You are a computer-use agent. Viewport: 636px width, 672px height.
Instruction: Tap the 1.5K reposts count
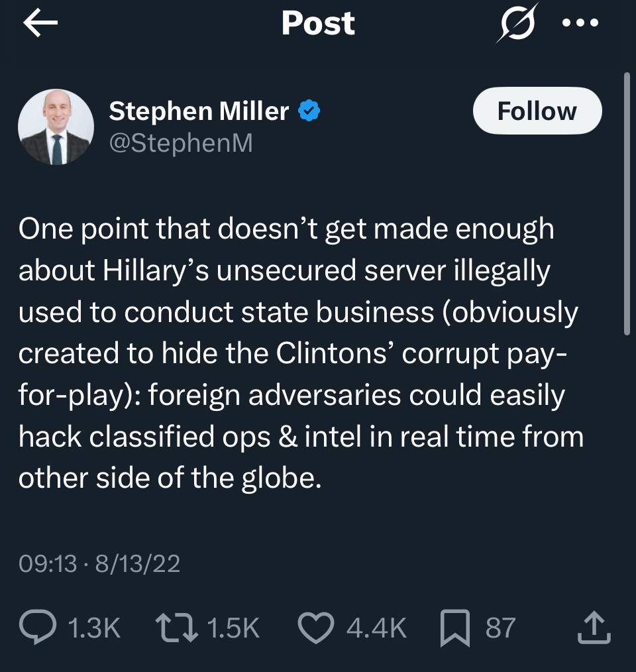[233, 628]
